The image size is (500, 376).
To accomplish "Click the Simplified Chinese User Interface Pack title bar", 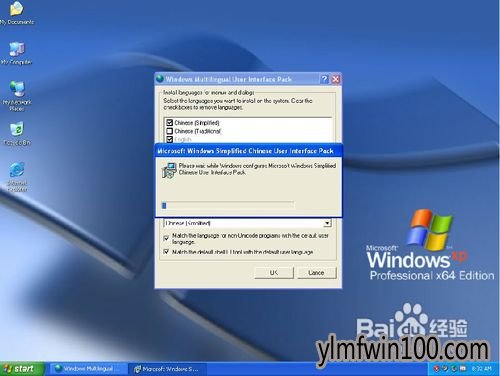I will [x=248, y=151].
